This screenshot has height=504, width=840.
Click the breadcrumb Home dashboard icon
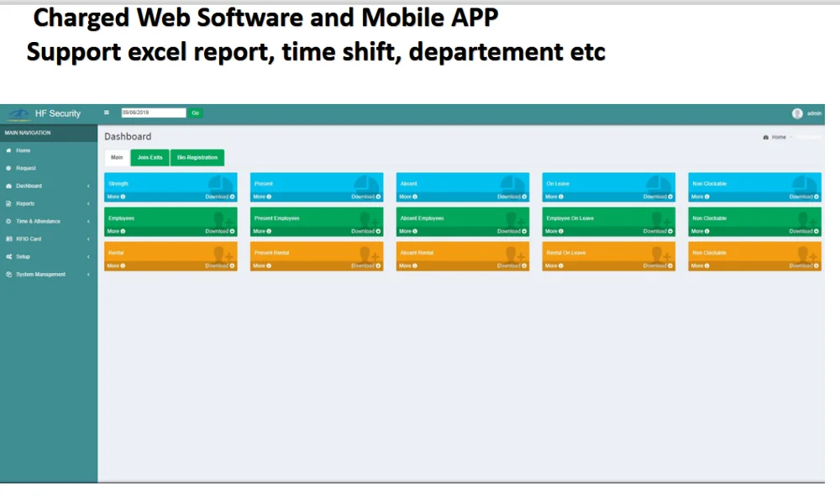(x=765, y=137)
